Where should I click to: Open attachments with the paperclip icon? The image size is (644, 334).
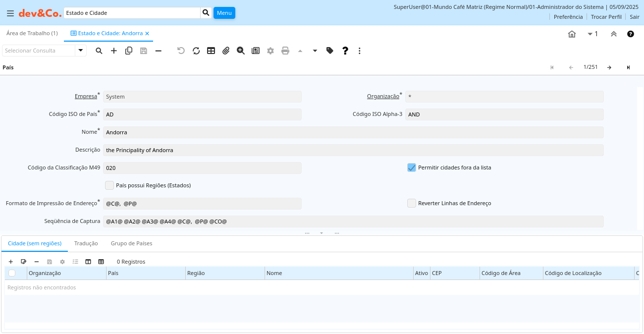click(226, 51)
